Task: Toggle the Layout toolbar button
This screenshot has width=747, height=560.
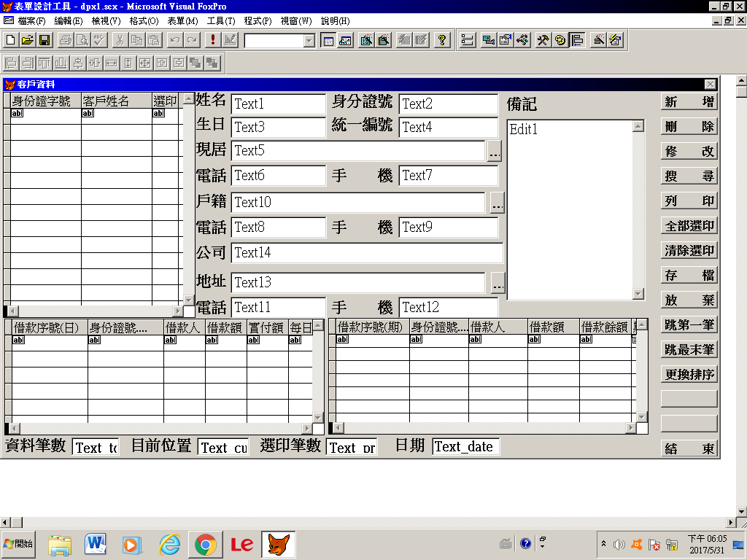Action: (x=578, y=41)
